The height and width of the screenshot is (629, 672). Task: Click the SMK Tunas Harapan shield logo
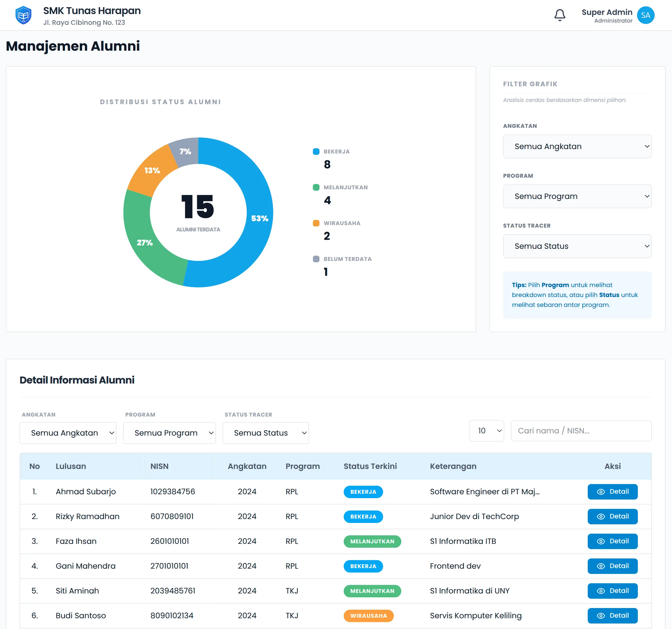click(23, 15)
